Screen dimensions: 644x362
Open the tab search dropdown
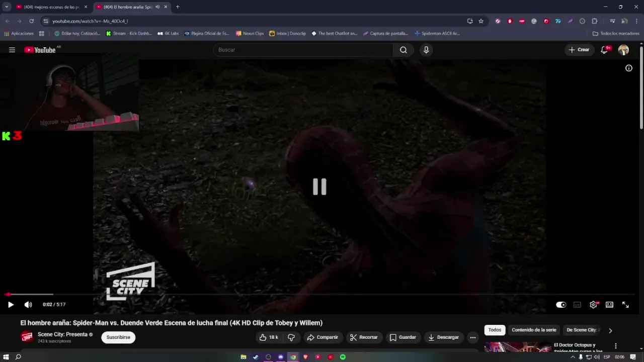(x=7, y=7)
